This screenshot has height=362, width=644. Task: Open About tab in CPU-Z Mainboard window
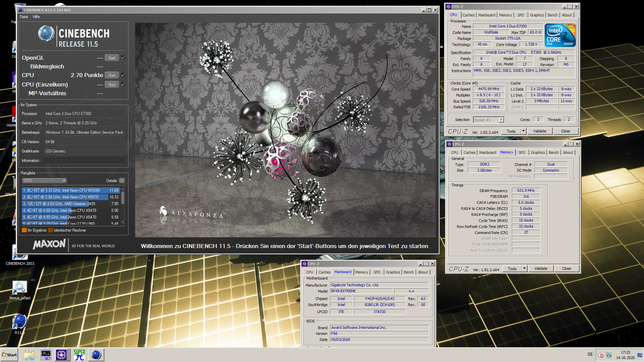click(423, 272)
